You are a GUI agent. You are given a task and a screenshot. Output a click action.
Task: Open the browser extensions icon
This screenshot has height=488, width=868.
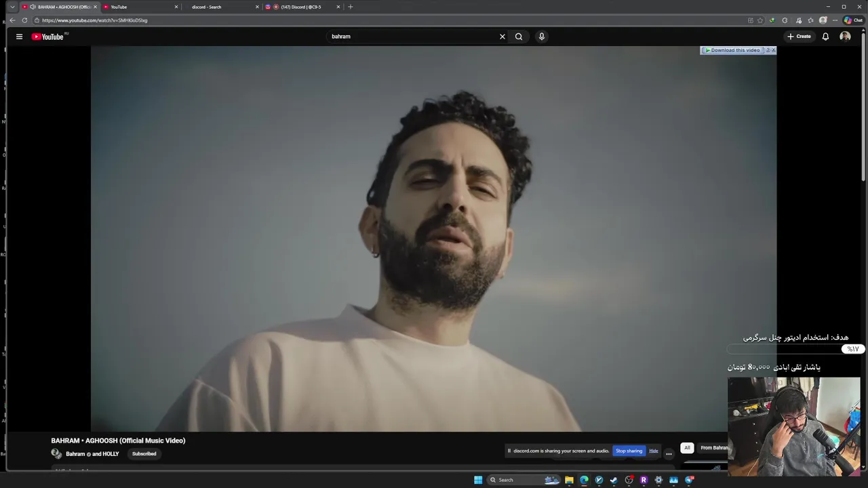[x=785, y=20]
